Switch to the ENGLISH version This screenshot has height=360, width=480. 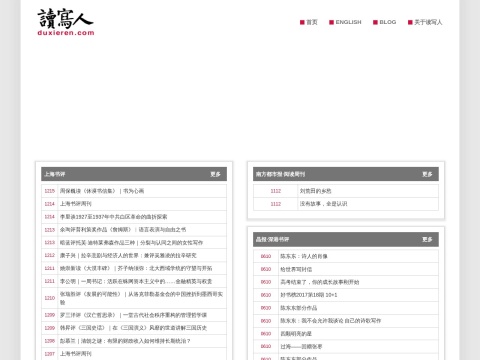coord(348,22)
